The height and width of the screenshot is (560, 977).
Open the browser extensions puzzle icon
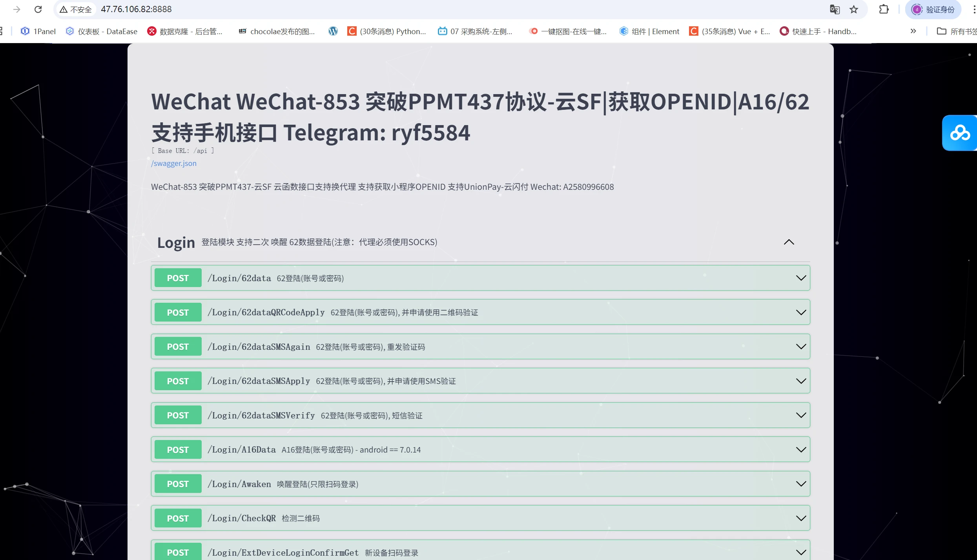pyautogui.click(x=884, y=9)
